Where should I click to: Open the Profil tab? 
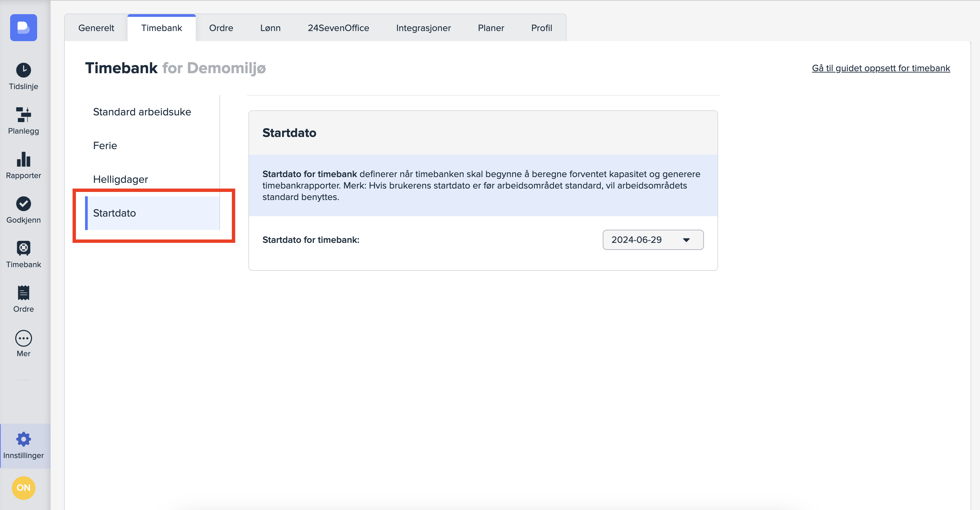click(x=541, y=28)
